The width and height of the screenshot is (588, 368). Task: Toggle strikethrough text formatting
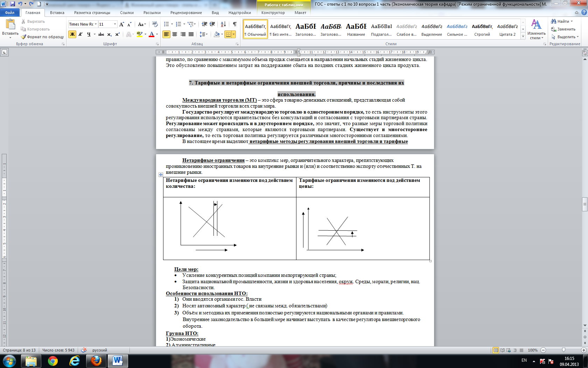point(101,34)
